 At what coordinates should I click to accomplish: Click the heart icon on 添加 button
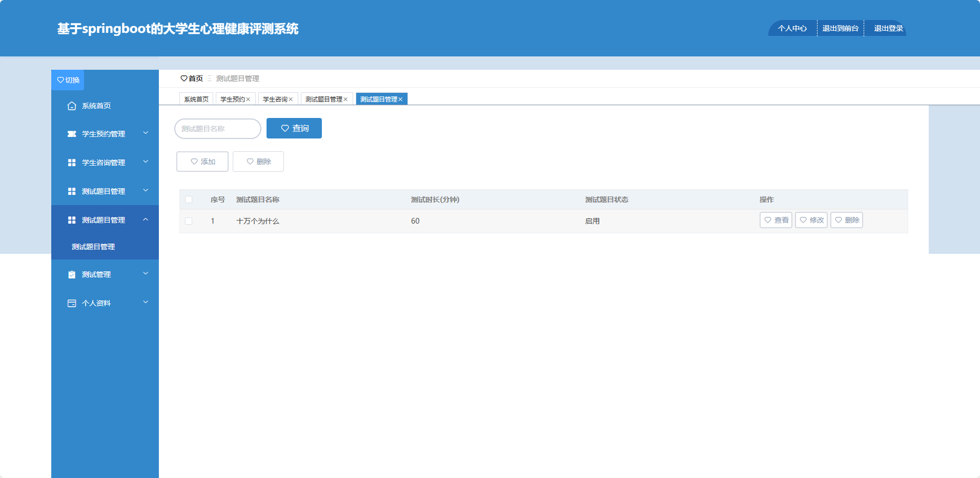pyautogui.click(x=194, y=162)
